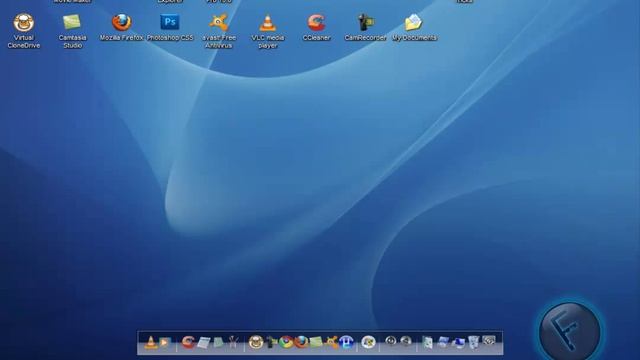
Task: Open Virtual CloneDrive desktop shortcut
Action: [x=24, y=31]
